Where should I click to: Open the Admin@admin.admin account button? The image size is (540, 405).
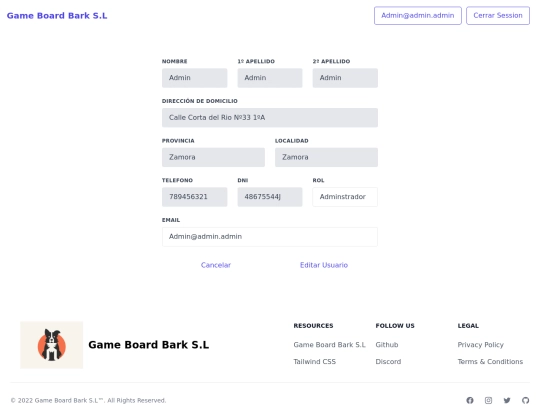pos(418,15)
